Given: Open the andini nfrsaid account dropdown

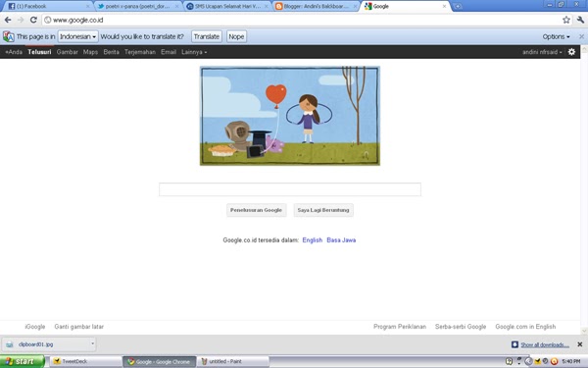Looking at the screenshot, I should [542, 52].
